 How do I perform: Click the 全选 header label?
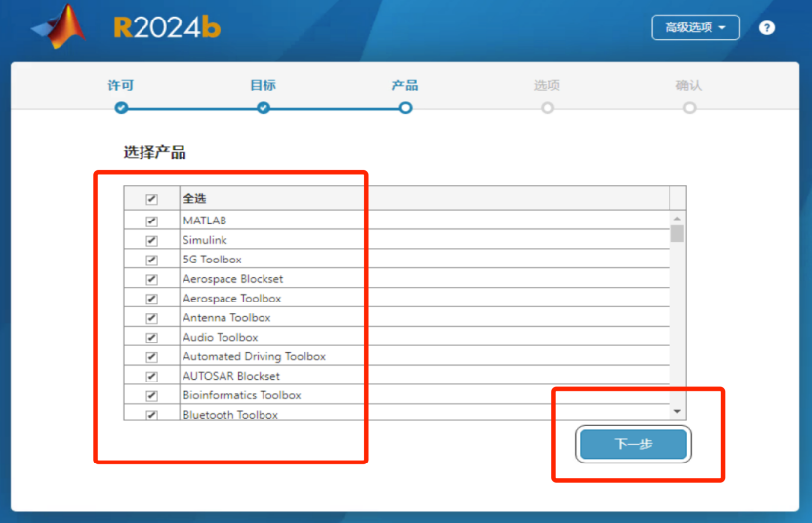pos(195,198)
